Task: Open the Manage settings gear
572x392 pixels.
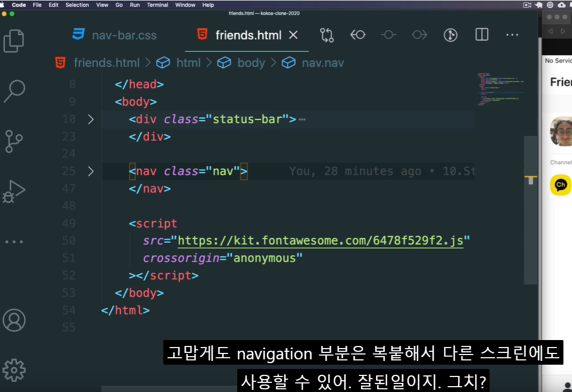Action: click(14, 370)
